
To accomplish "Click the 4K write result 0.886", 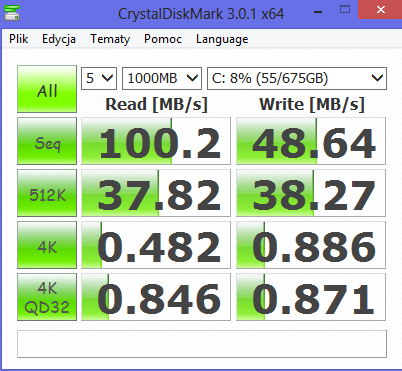I will pos(311,245).
